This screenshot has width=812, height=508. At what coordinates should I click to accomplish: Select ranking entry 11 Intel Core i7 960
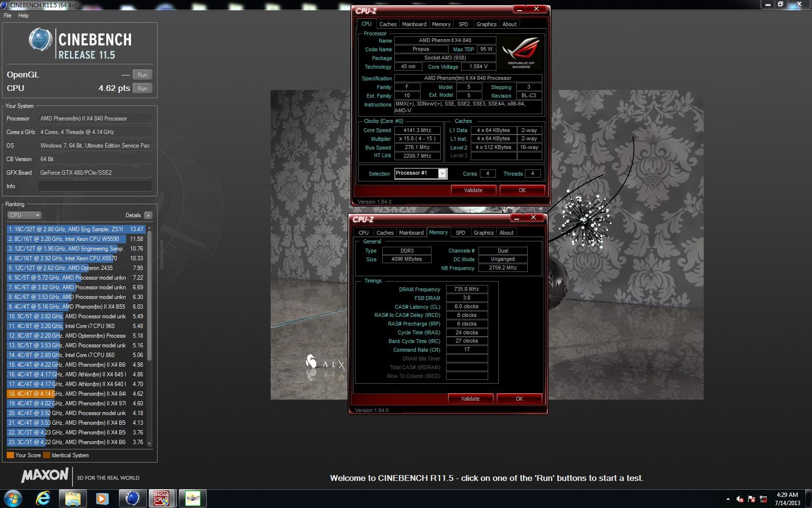tap(76, 326)
